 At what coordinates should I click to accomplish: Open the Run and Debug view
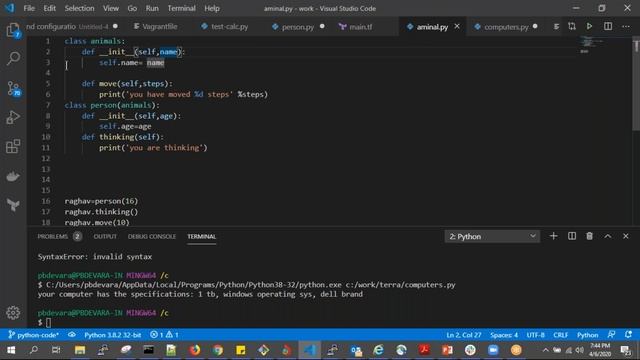coord(13,118)
